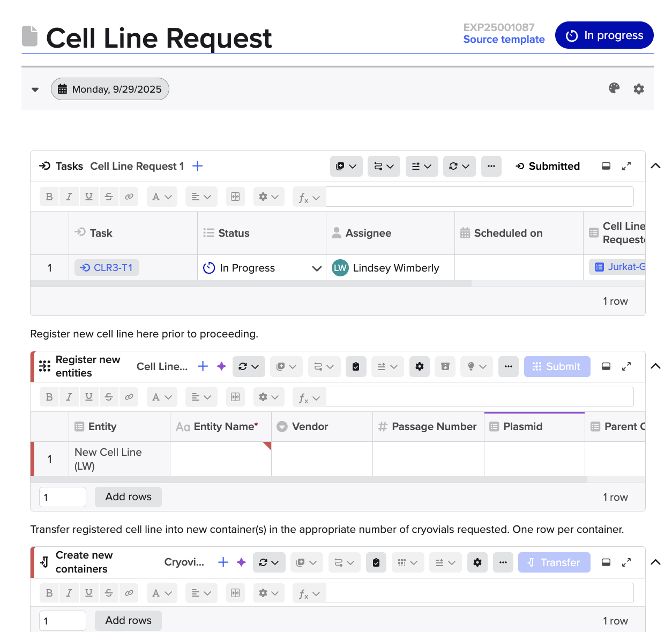Select the Cell Line Request 1 tab
The image size is (672, 632).
137,166
